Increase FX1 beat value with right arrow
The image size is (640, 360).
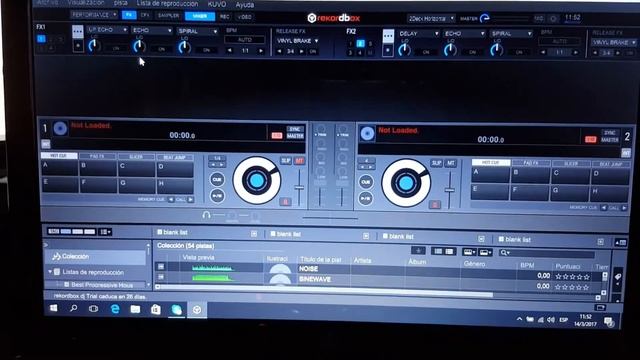pos(261,51)
